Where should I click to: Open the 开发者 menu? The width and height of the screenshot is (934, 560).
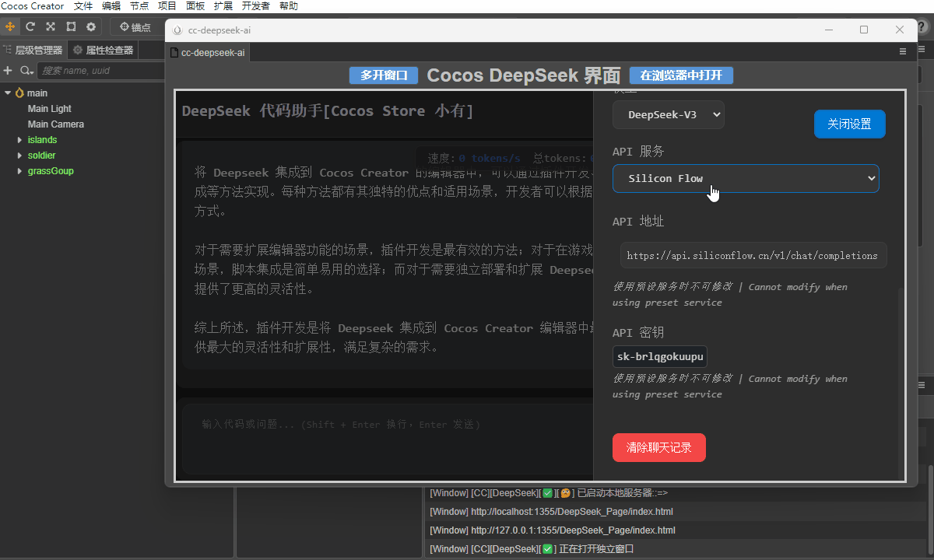(x=255, y=6)
